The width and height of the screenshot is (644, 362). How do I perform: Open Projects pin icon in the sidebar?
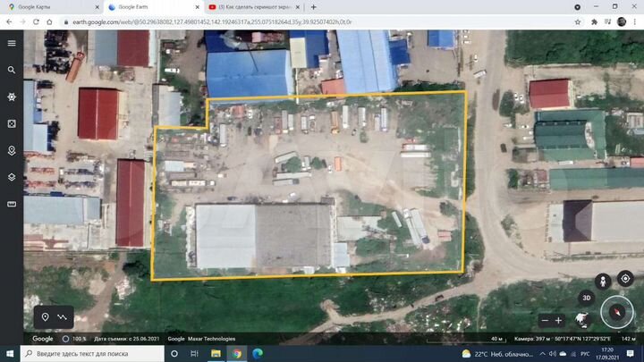point(12,150)
